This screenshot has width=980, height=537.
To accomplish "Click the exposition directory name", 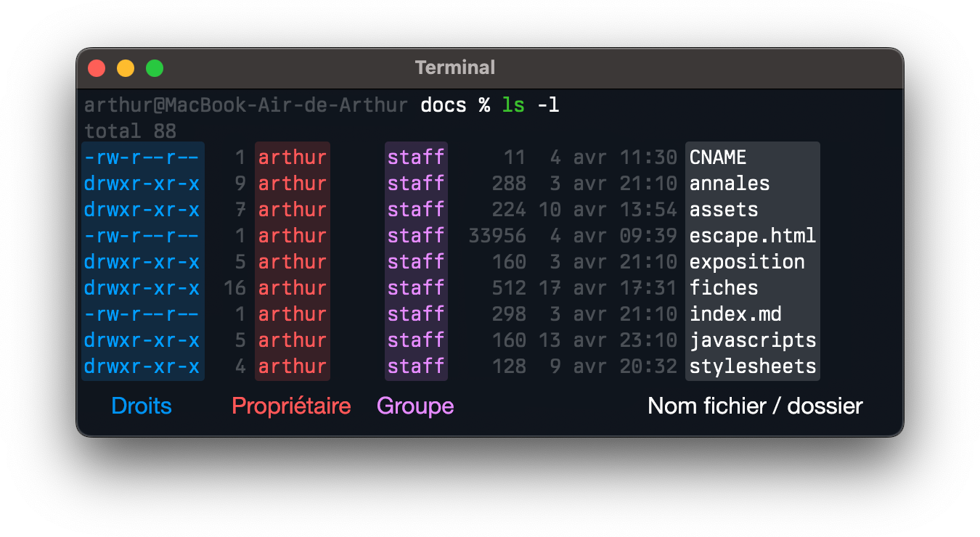I will click(x=747, y=262).
